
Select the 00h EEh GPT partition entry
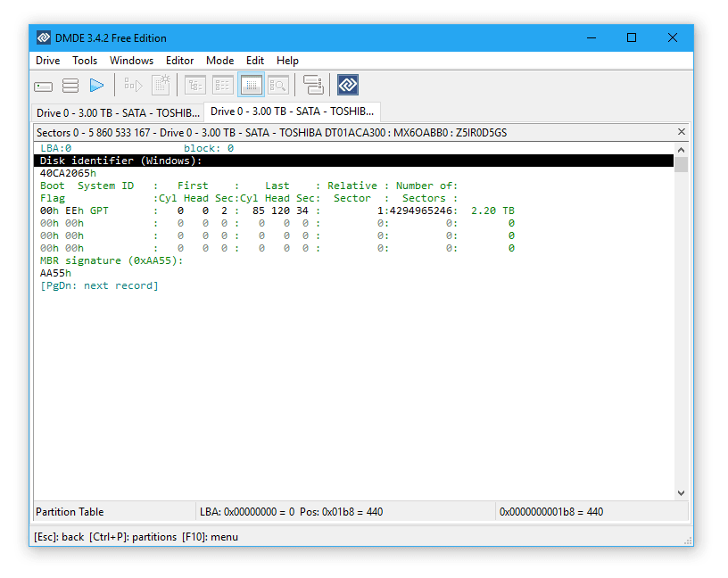277,211
